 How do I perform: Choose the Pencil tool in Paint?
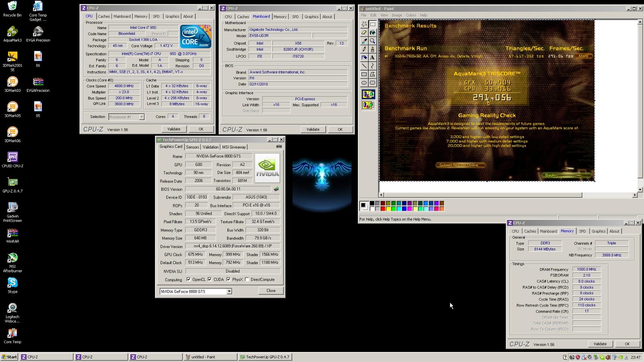[364, 49]
